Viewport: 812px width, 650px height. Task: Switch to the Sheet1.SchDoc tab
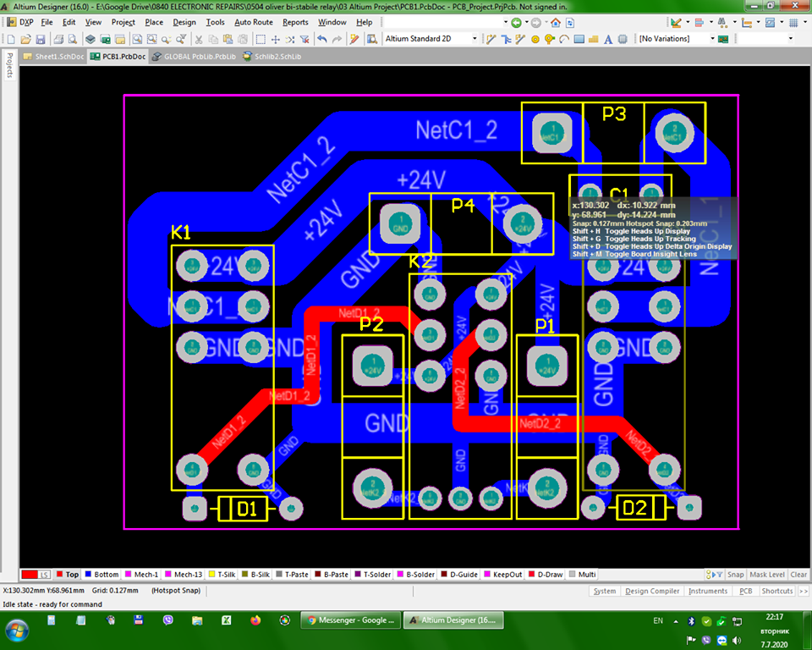[x=53, y=57]
